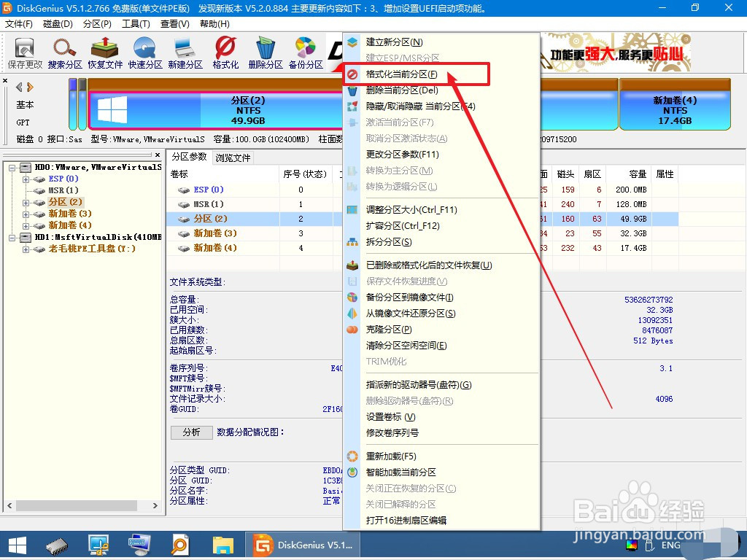Select 更改分区参数(F11) menu entry
Screen dimensions: 747x560
click(441, 155)
